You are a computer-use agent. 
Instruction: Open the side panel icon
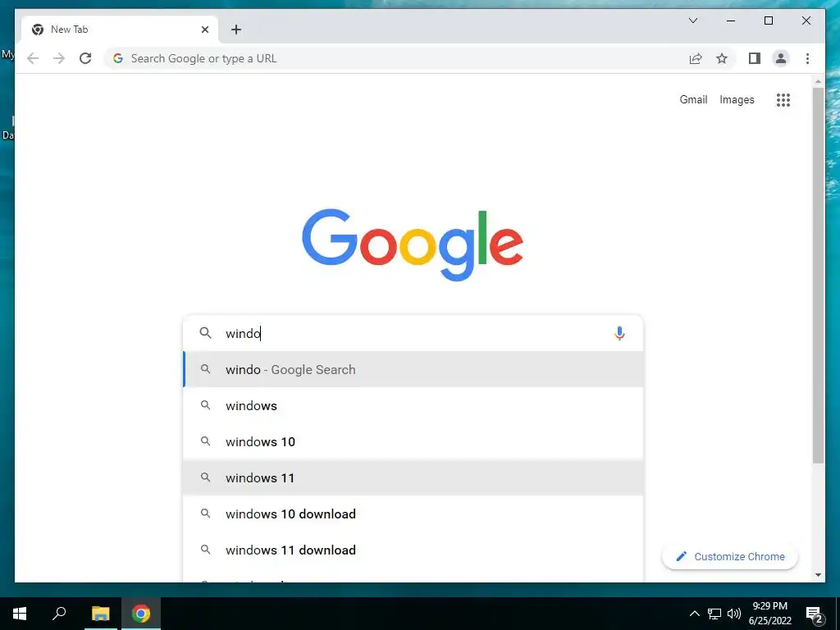tap(755, 58)
